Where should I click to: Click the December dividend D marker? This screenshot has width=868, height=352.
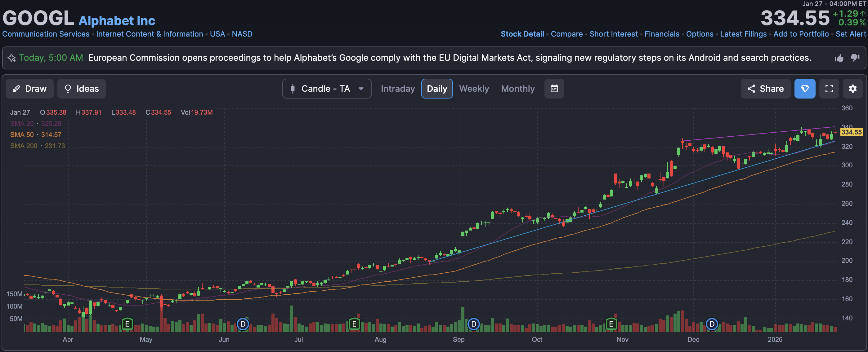pyautogui.click(x=711, y=324)
